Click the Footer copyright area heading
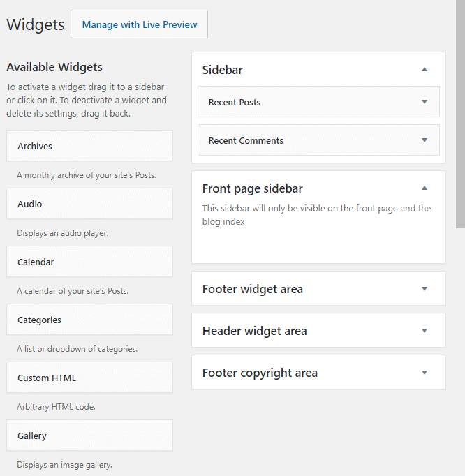 (x=260, y=373)
